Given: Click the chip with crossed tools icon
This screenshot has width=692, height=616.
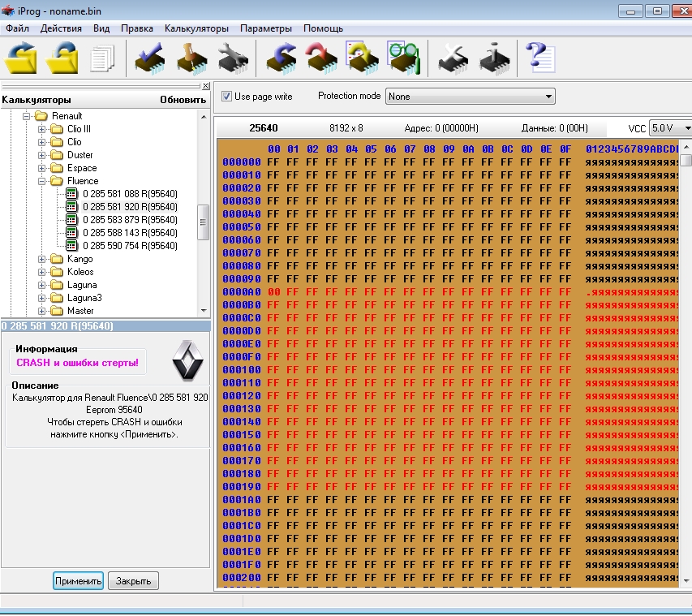Looking at the screenshot, I should tap(453, 58).
